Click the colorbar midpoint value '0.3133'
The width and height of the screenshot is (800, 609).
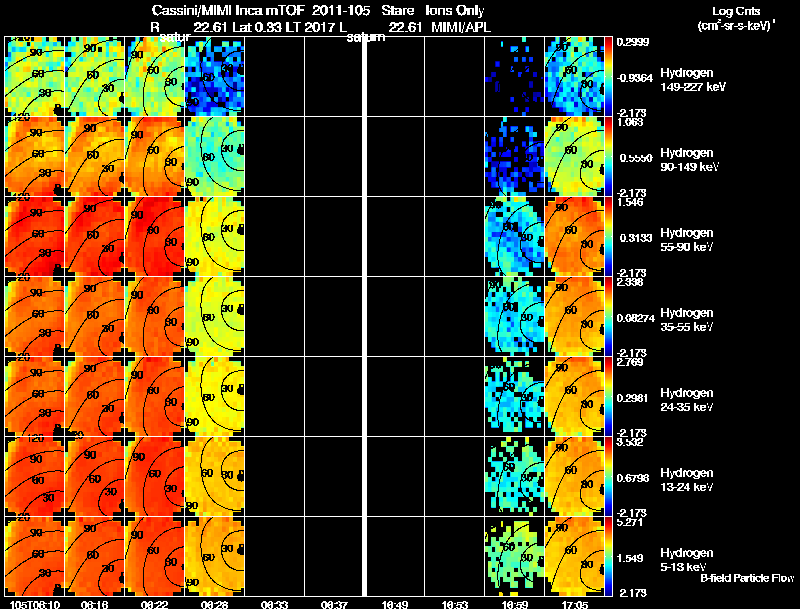pyautogui.click(x=636, y=238)
